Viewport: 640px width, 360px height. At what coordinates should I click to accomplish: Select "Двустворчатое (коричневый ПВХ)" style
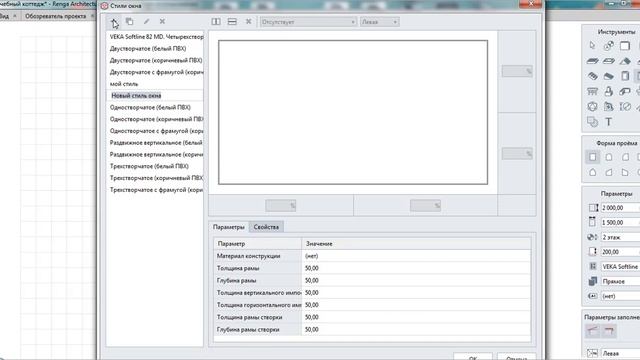coord(155,60)
